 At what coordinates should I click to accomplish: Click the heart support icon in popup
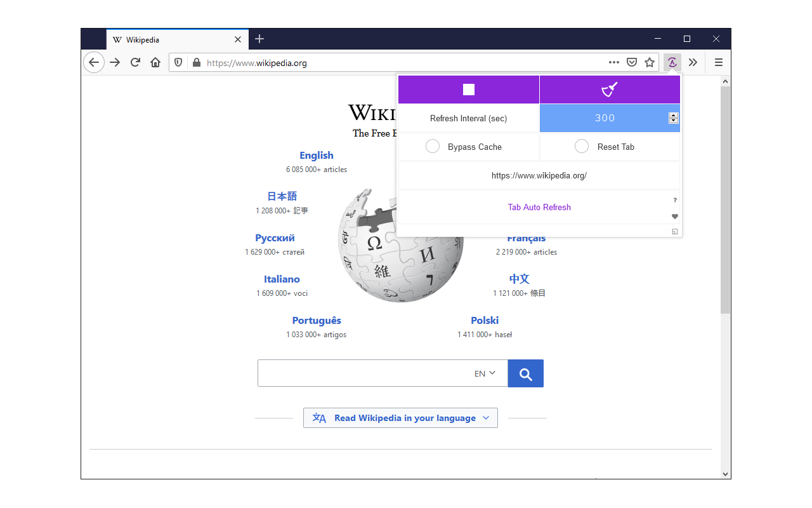(x=675, y=217)
